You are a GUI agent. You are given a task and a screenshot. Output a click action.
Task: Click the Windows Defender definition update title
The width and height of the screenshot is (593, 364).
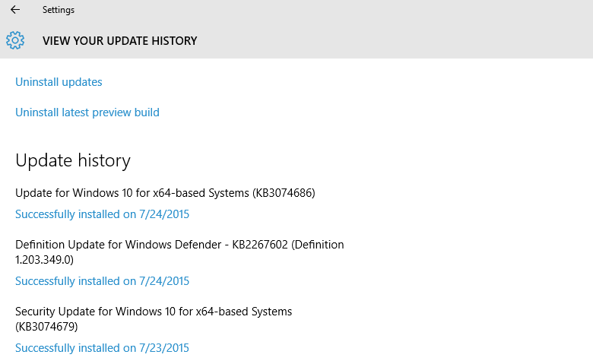pyautogui.click(x=179, y=245)
